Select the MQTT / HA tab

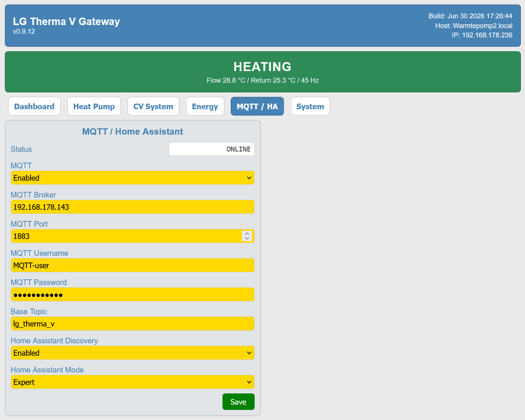pos(257,106)
